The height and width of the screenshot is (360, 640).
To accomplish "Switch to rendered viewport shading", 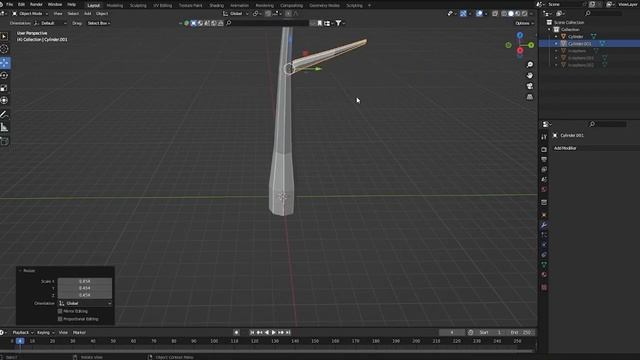I will (525, 13).
